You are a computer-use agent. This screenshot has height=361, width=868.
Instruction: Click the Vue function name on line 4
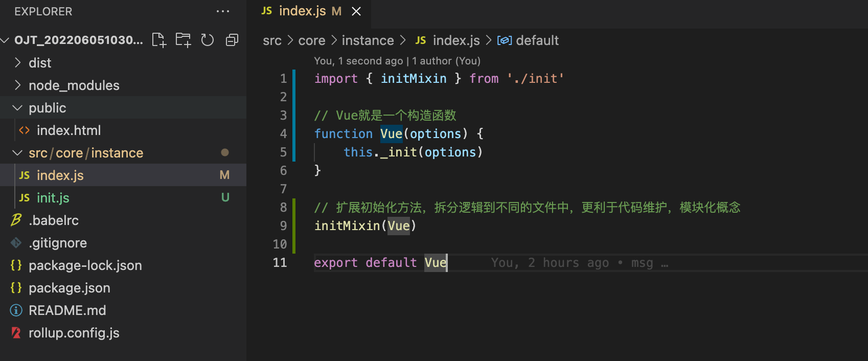pos(391,133)
